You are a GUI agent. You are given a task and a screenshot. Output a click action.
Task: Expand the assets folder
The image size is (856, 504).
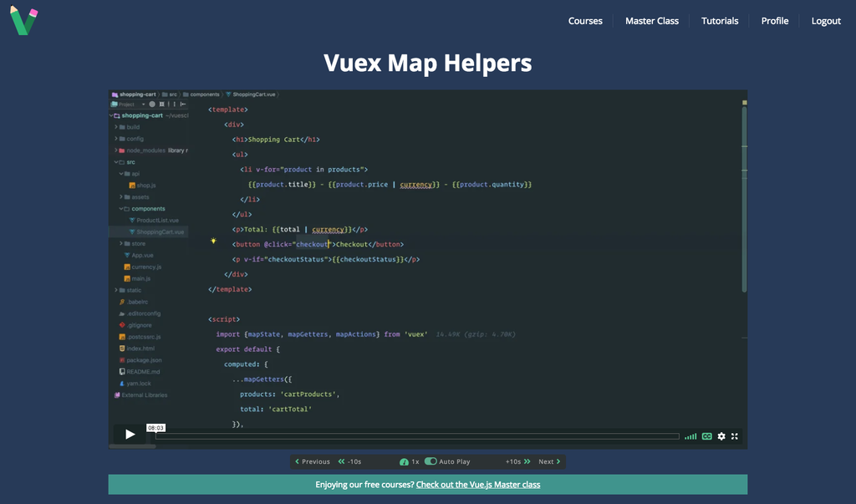(x=120, y=197)
